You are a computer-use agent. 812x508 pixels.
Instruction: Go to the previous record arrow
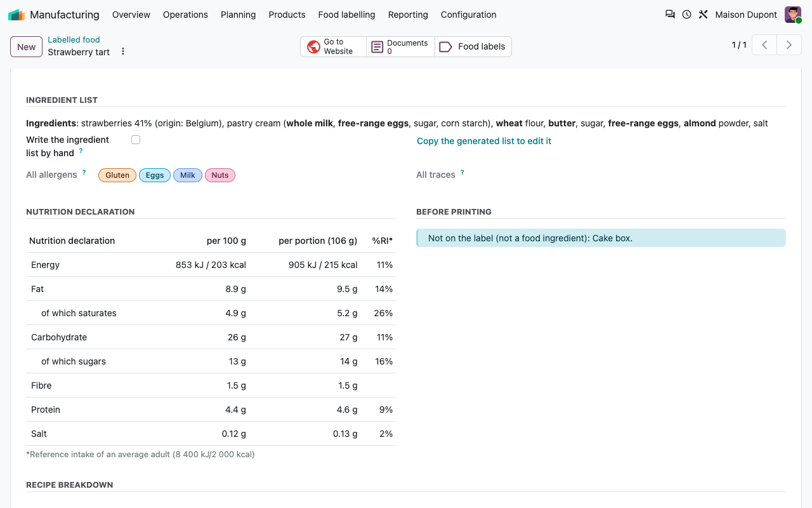[x=764, y=45]
